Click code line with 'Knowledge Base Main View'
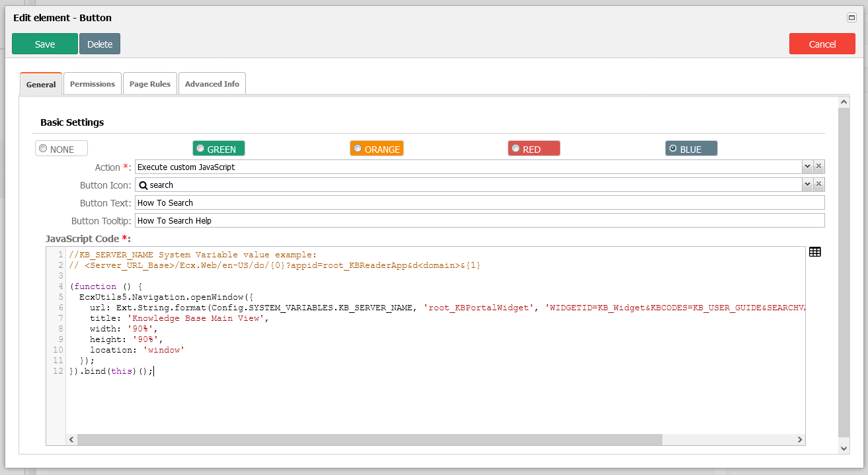The image size is (868, 475). [180, 318]
